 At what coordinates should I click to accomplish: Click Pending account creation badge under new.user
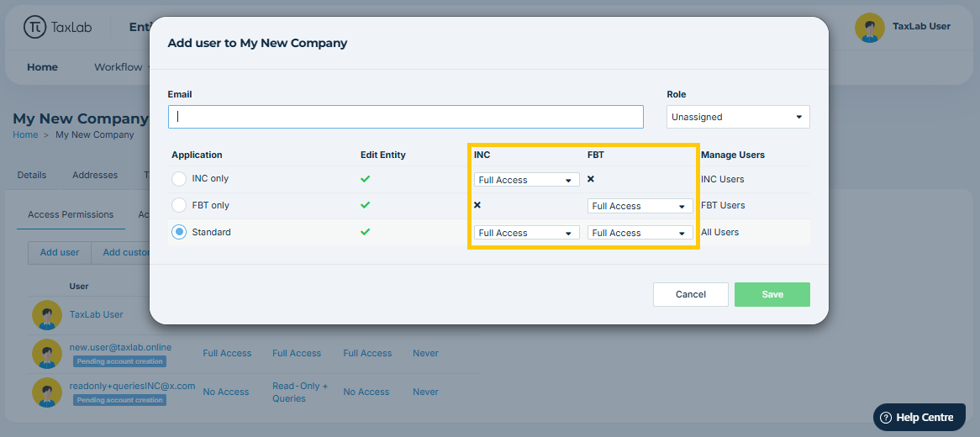120,361
